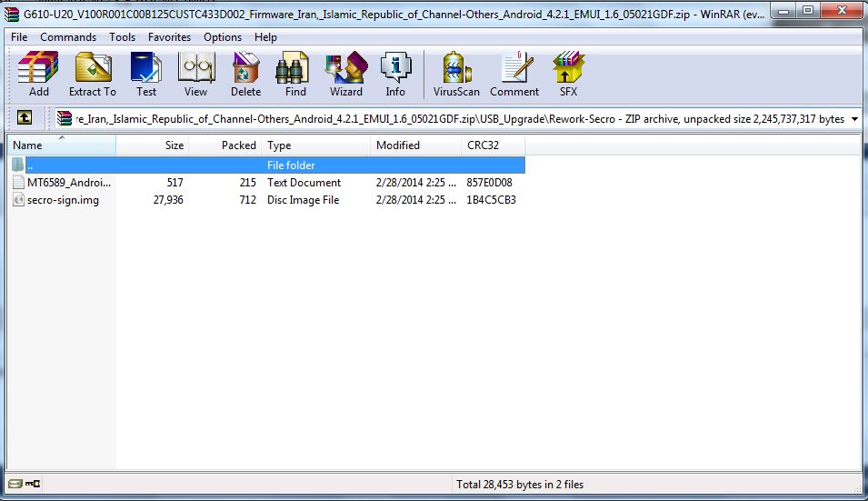This screenshot has width=868, height=501.
Task: Click the archive path address field
Action: pos(460,119)
